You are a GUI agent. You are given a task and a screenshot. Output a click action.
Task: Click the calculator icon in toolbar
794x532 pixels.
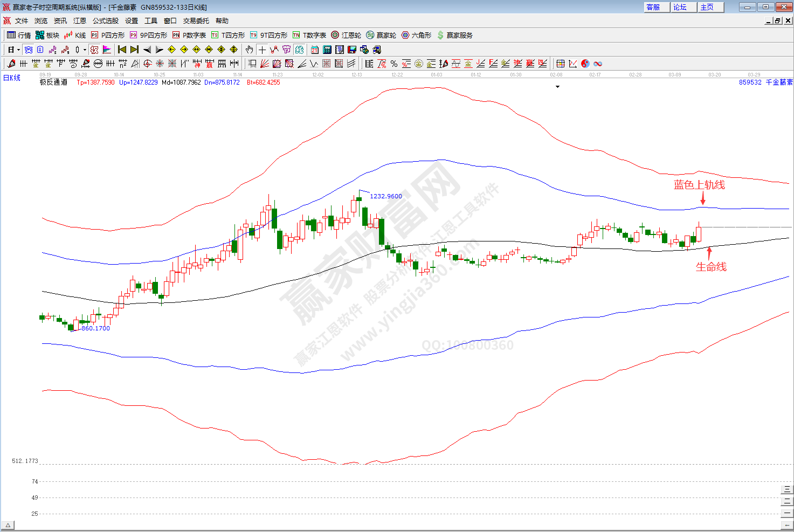click(327, 50)
